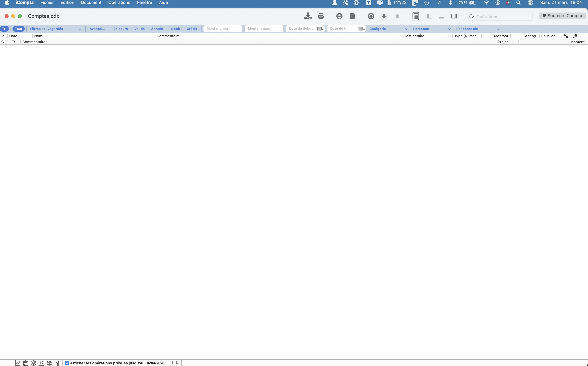
Task: Toggle the right sidebar panel
Action: [454, 16]
